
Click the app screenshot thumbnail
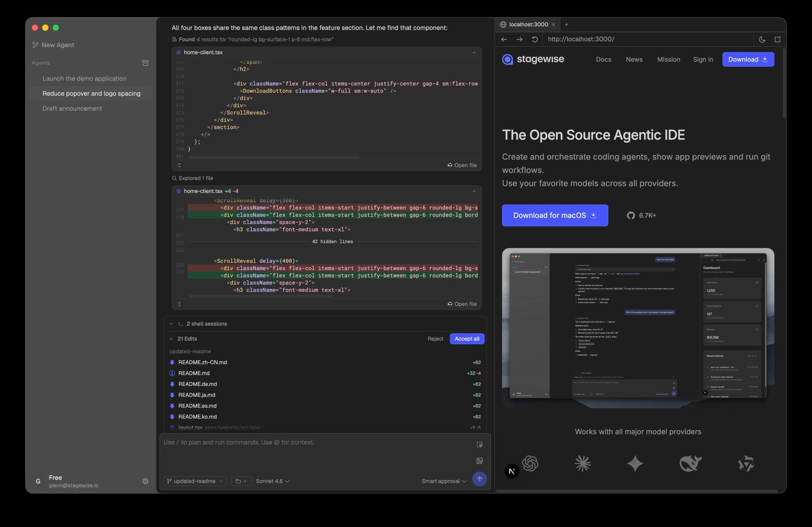[638, 328]
